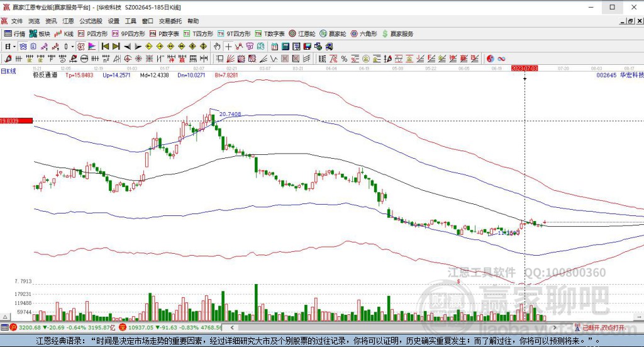The width and height of the screenshot is (644, 347).
Task: Click yellow diamond left-arrow icon
Action: click(x=149, y=47)
